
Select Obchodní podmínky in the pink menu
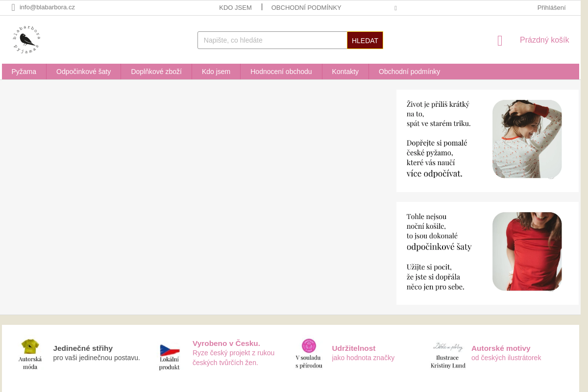410,72
